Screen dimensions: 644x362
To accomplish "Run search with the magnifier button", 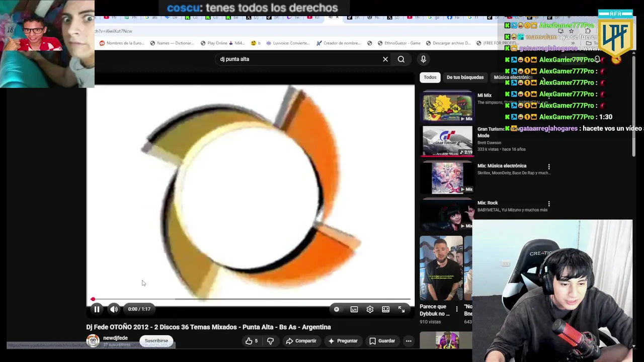I will point(401,59).
